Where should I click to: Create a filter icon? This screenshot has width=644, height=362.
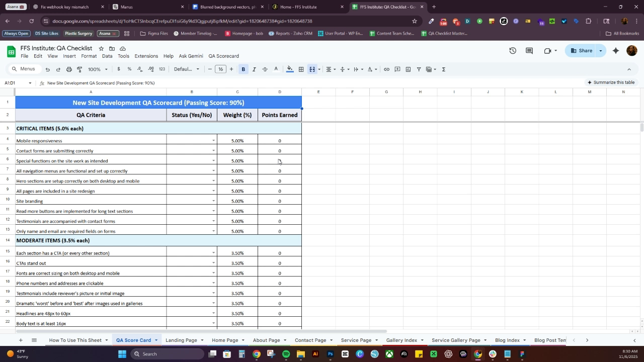pyautogui.click(x=419, y=69)
